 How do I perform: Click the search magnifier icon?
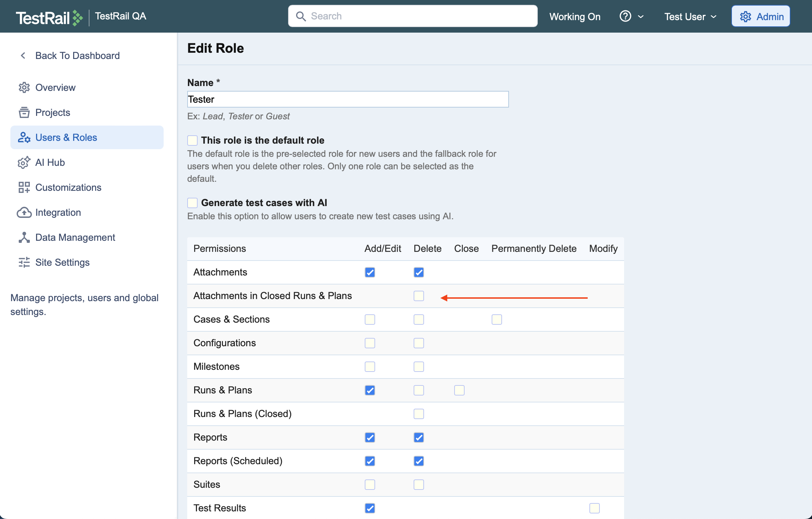pyautogui.click(x=301, y=16)
